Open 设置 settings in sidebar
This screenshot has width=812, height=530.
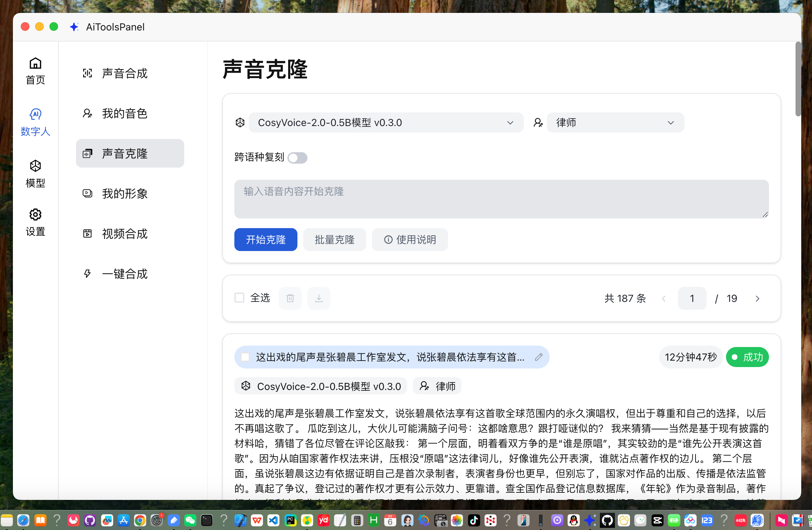click(x=35, y=223)
